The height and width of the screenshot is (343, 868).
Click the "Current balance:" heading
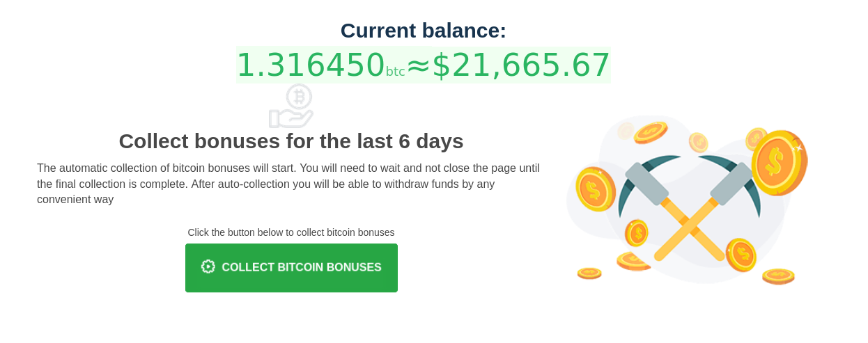point(423,31)
